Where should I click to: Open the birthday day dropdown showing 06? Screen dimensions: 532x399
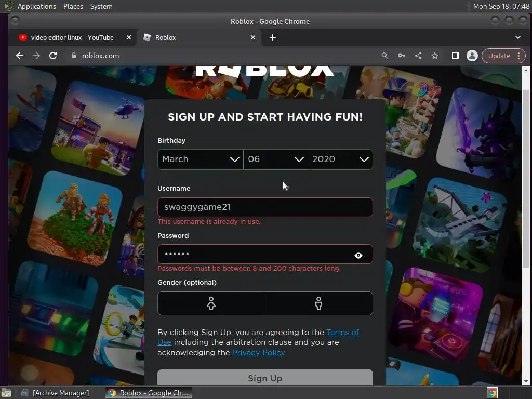click(x=275, y=159)
